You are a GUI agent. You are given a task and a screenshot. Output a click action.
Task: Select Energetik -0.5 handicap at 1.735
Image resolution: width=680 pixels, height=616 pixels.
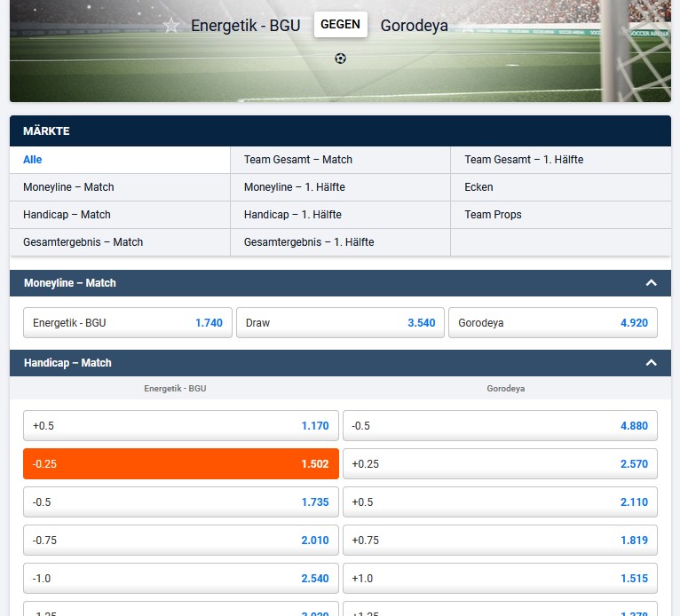coord(181,502)
